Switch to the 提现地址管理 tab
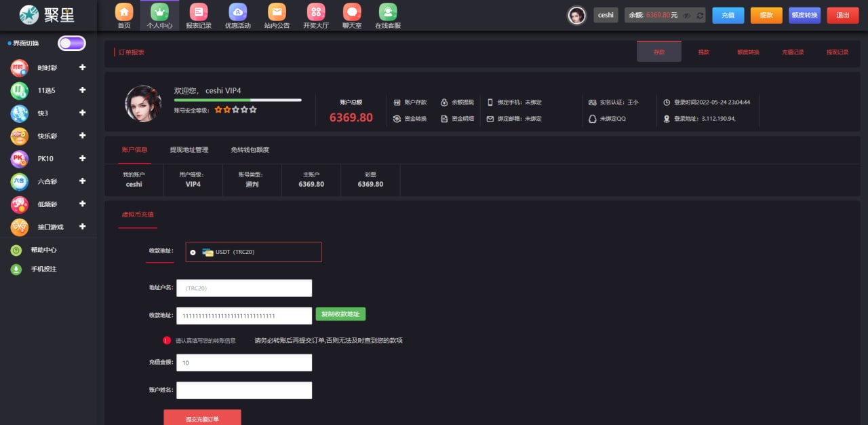The height and width of the screenshot is (425, 868). 189,149
